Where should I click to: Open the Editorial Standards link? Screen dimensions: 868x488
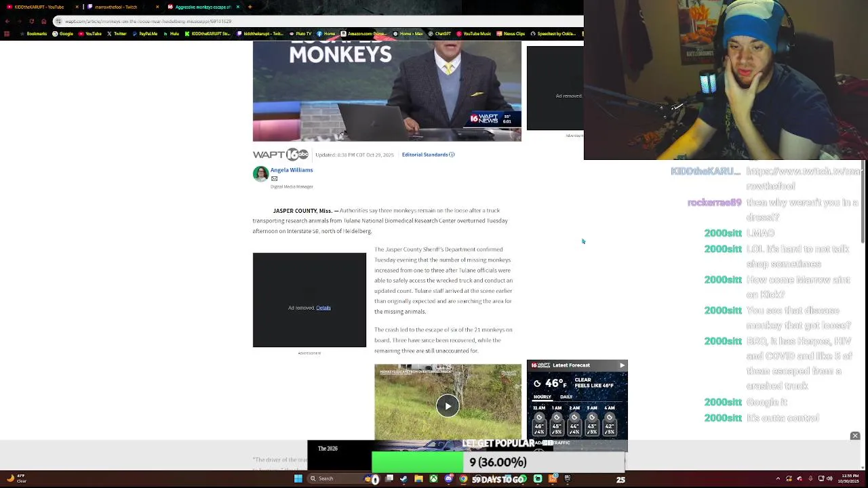click(x=425, y=155)
